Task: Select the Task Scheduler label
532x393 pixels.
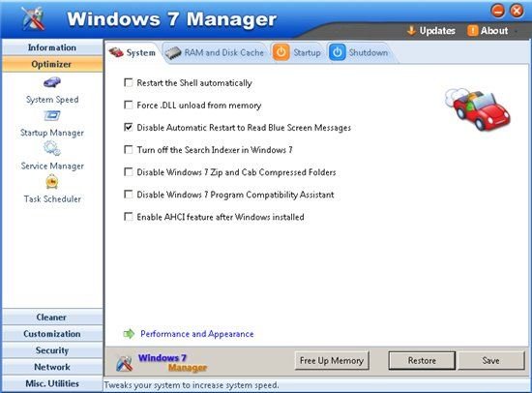Action: [52, 198]
